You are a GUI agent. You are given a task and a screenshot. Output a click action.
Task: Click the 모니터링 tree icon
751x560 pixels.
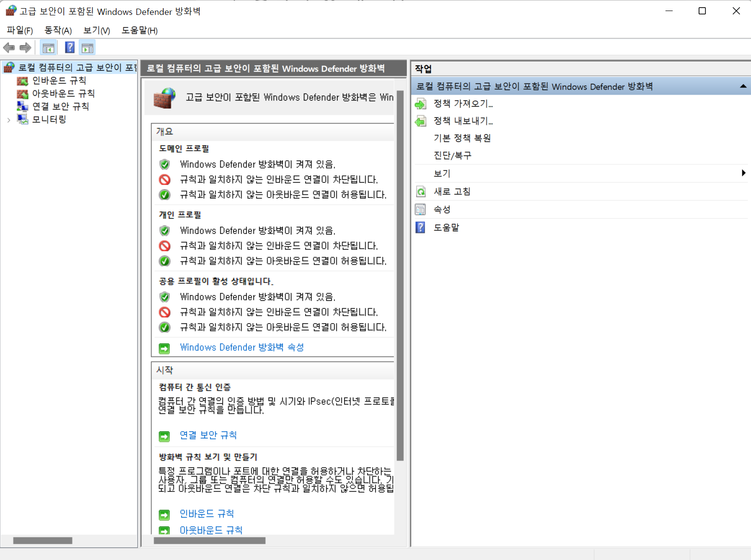23,119
